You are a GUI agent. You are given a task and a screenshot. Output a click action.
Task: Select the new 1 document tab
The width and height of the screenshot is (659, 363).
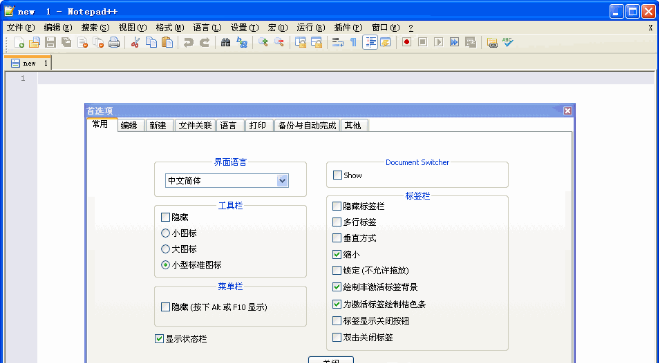[28, 63]
